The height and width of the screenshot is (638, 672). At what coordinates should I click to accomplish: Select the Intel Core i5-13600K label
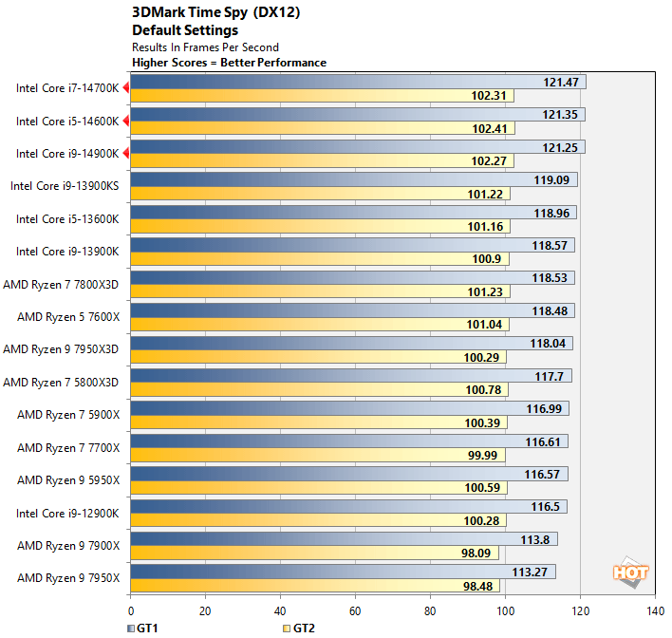click(x=67, y=218)
